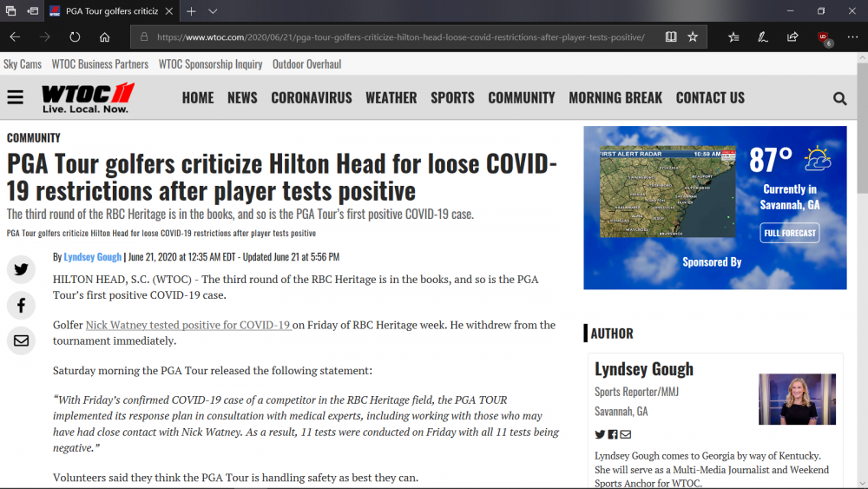The height and width of the screenshot is (489, 868).
Task: Click the FULL FORECAST button
Action: click(790, 233)
